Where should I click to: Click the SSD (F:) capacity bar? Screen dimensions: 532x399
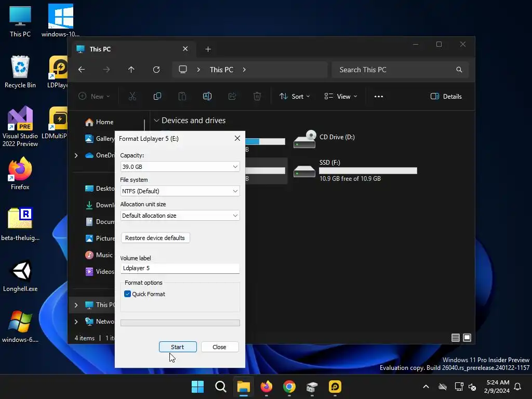coord(368,170)
